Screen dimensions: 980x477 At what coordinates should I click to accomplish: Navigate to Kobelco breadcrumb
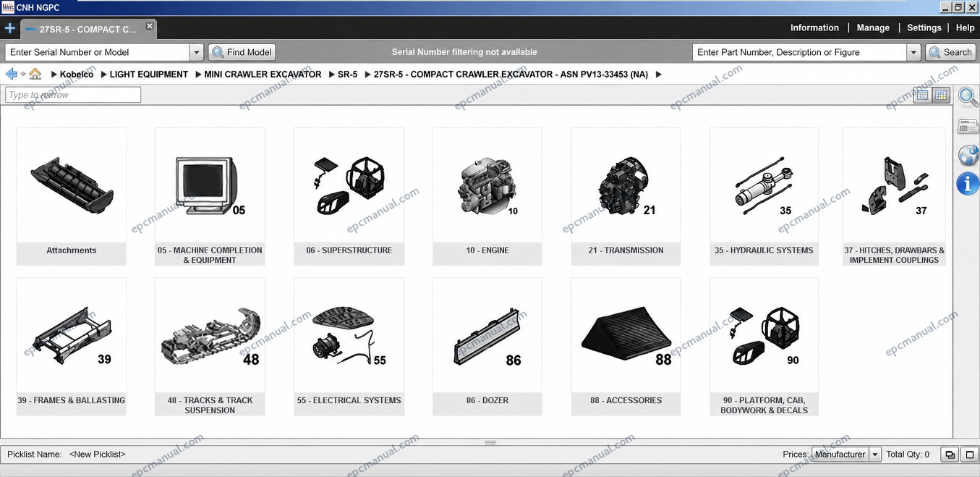coord(77,74)
